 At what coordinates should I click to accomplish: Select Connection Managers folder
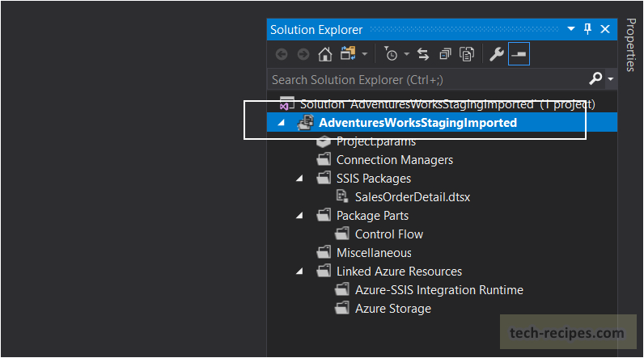[x=395, y=160]
